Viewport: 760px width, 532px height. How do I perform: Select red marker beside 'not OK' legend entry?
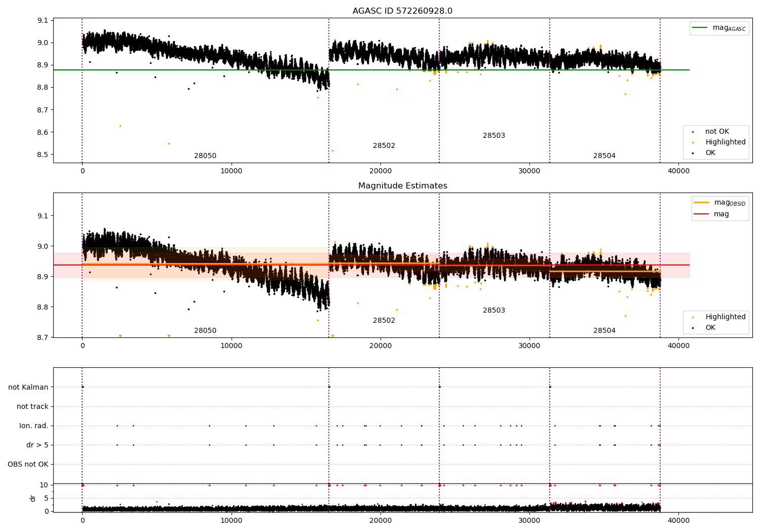(x=693, y=132)
